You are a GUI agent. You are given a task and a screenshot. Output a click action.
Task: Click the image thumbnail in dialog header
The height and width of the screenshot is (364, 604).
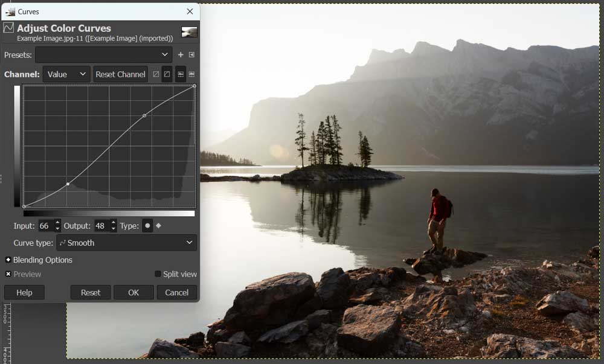[x=189, y=32]
